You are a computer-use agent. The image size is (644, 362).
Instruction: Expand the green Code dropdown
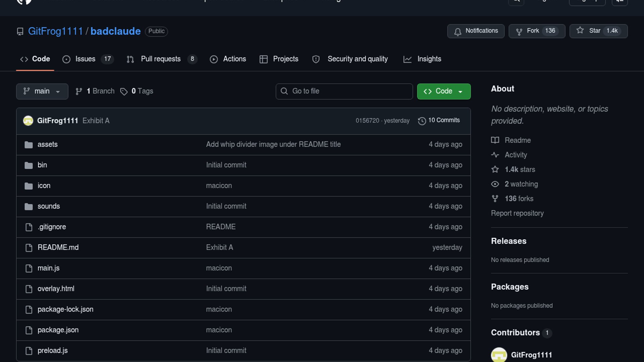pyautogui.click(x=443, y=91)
